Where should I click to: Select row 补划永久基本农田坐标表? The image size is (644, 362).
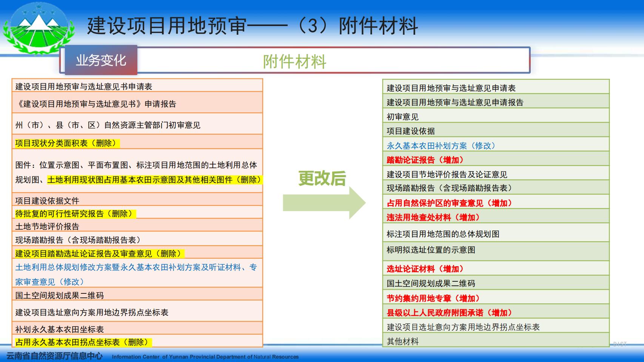(137, 328)
